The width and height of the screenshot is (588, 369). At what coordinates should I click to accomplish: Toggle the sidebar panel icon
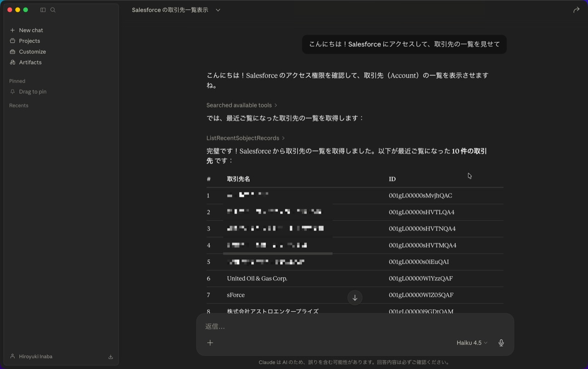coord(43,10)
